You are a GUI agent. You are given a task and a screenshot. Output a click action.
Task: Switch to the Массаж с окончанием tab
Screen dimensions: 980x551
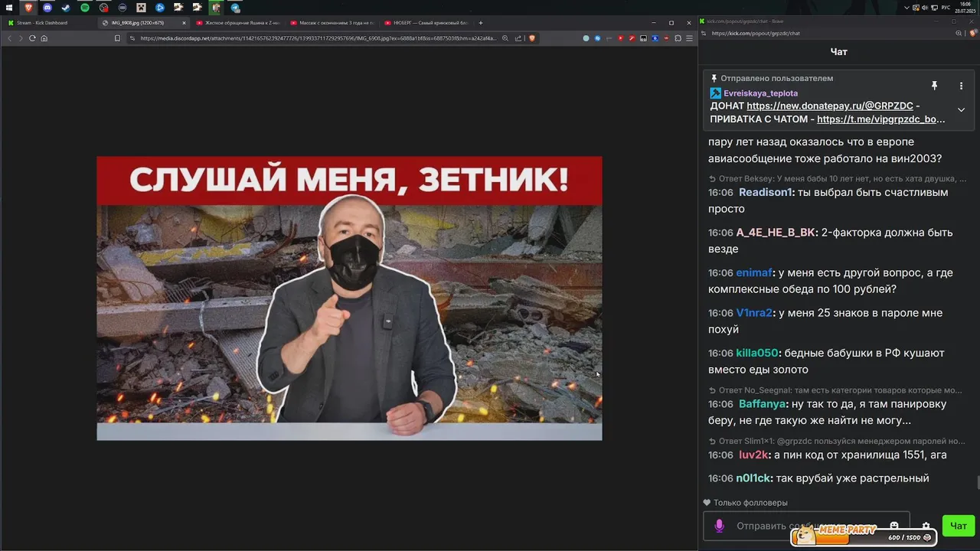point(332,23)
